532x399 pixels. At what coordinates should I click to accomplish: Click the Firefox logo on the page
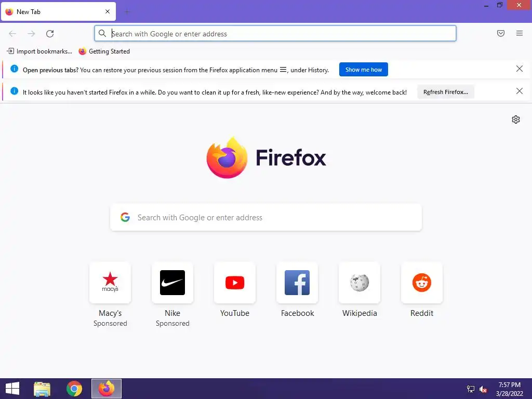tap(227, 158)
